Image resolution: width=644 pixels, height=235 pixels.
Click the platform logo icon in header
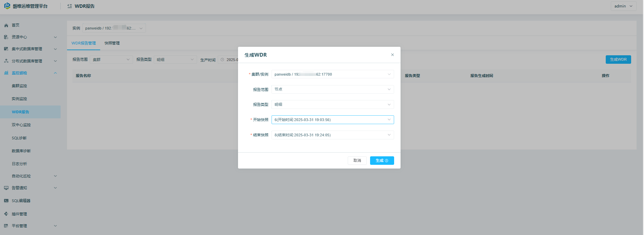[x=7, y=6]
